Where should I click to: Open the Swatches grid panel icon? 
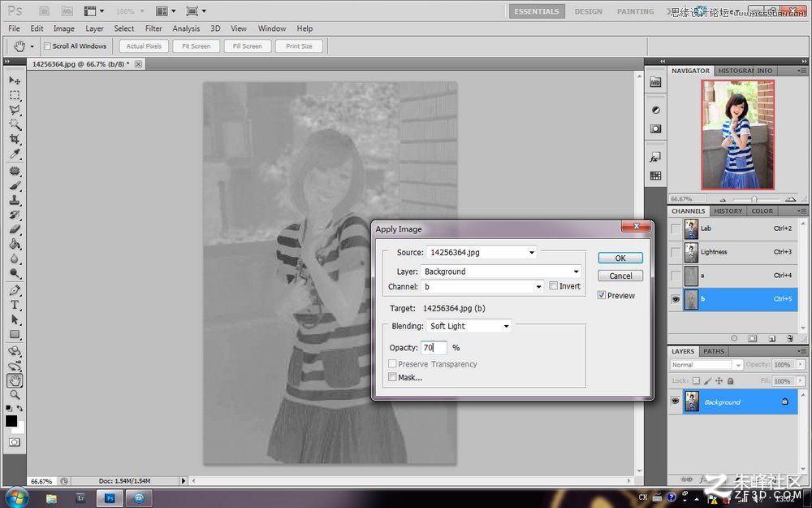click(655, 176)
